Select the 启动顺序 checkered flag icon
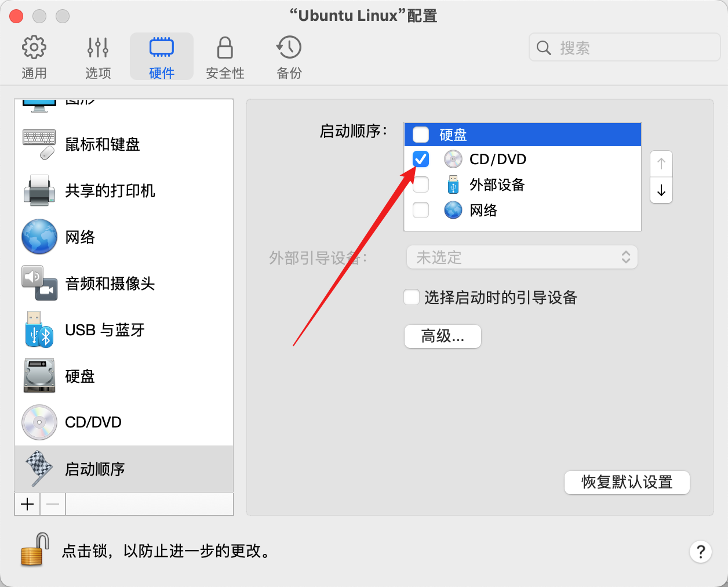728x587 pixels. click(x=39, y=469)
